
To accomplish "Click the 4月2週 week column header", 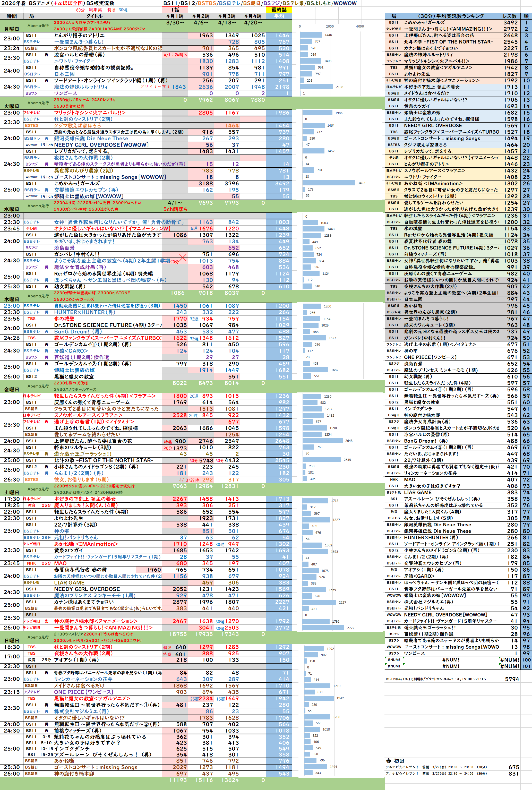I will click(201, 16).
